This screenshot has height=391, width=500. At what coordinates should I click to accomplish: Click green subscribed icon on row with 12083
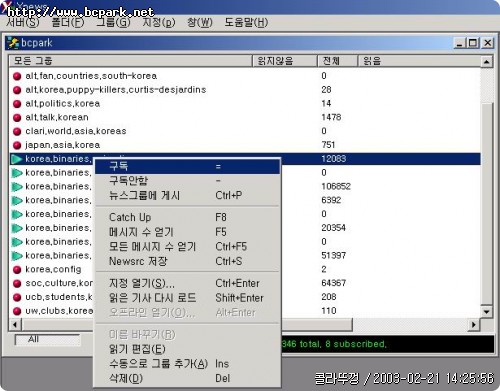pos(17,159)
